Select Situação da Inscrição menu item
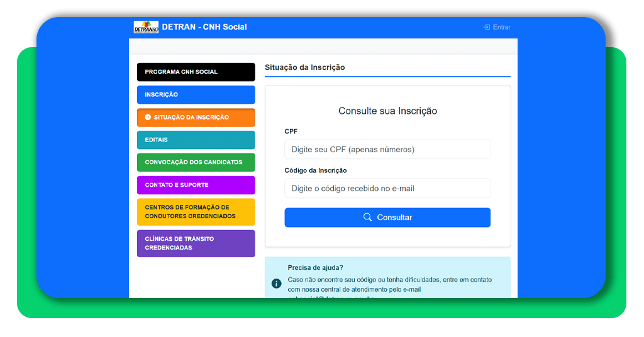 (x=196, y=118)
